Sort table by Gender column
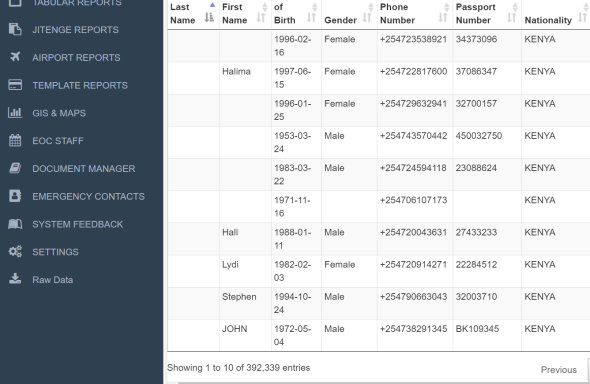This screenshot has height=384, width=590. [349, 14]
